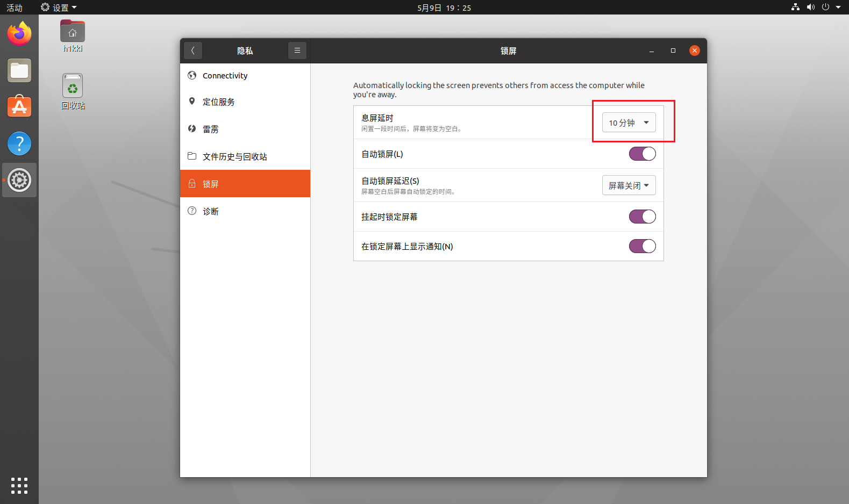Open the 设置 app menu in top bar

59,8
